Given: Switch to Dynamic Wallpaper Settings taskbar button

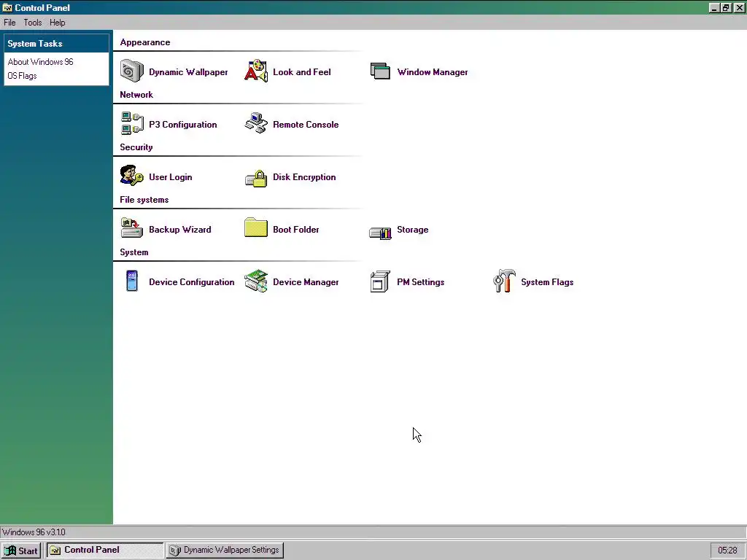Looking at the screenshot, I should [225, 551].
